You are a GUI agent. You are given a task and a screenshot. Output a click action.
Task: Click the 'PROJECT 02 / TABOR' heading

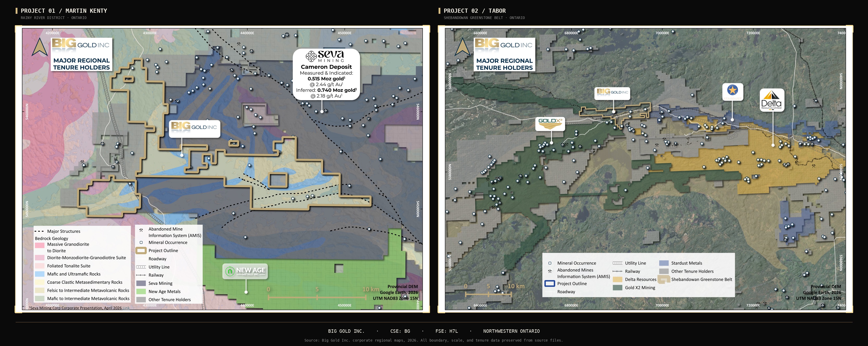(x=474, y=11)
